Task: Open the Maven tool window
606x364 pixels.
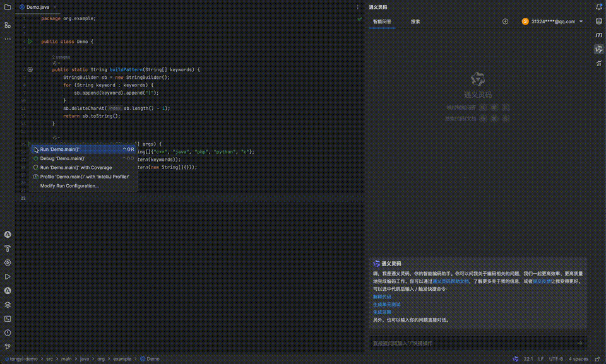Action: pos(598,35)
